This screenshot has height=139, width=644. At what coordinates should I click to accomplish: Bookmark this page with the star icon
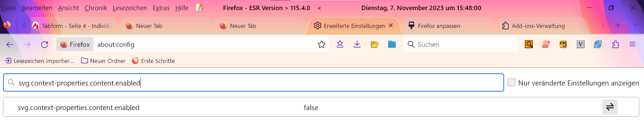pos(321,44)
